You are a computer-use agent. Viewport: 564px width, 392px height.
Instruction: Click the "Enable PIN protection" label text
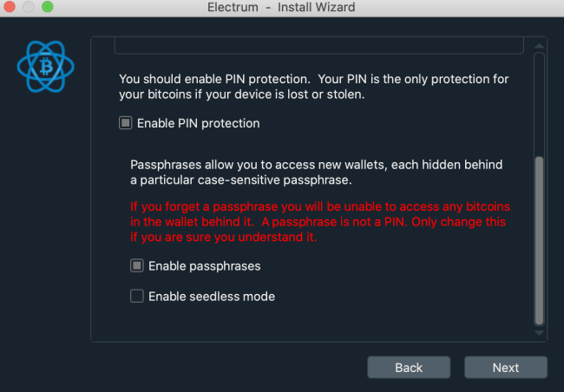click(x=198, y=123)
